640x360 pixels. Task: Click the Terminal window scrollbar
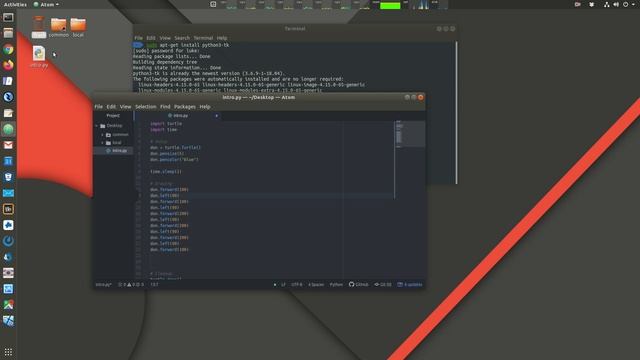456,113
